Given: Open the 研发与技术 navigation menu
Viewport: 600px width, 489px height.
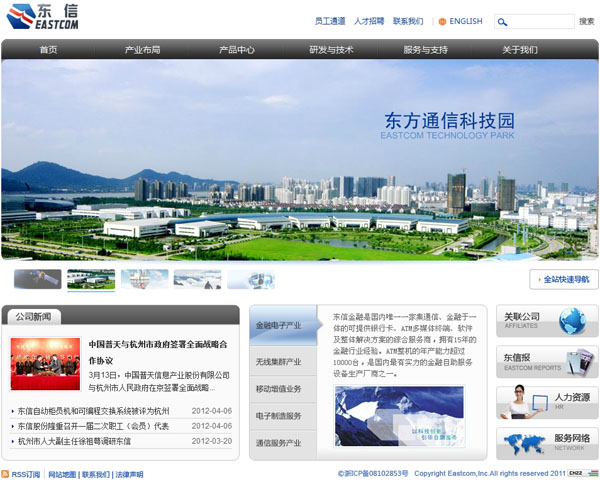Looking at the screenshot, I should [x=331, y=49].
